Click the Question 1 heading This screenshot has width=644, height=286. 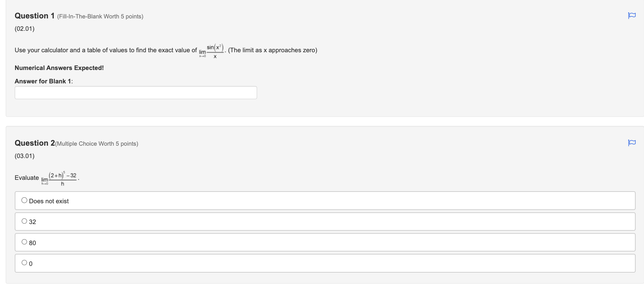(34, 15)
